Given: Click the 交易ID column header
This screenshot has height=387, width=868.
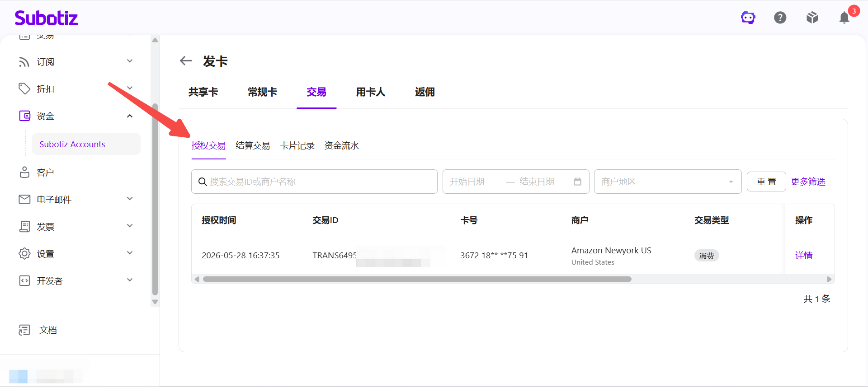Looking at the screenshot, I should pyautogui.click(x=325, y=220).
